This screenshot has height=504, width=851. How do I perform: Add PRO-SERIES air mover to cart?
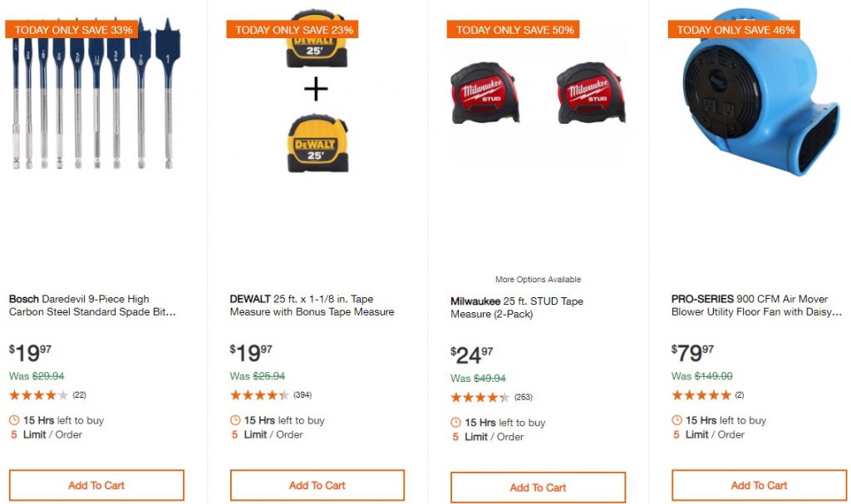pyautogui.click(x=759, y=485)
